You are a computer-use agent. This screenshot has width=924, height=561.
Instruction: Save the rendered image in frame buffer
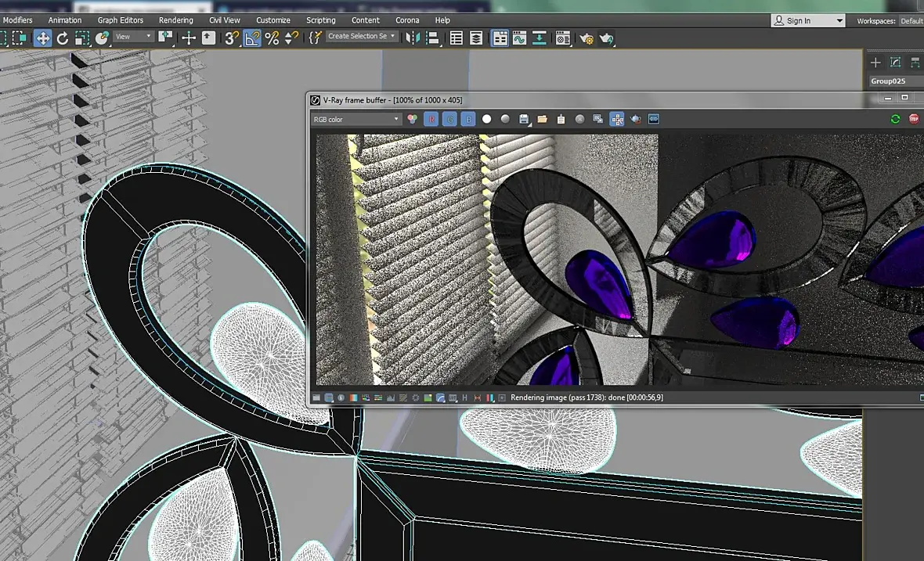click(524, 119)
